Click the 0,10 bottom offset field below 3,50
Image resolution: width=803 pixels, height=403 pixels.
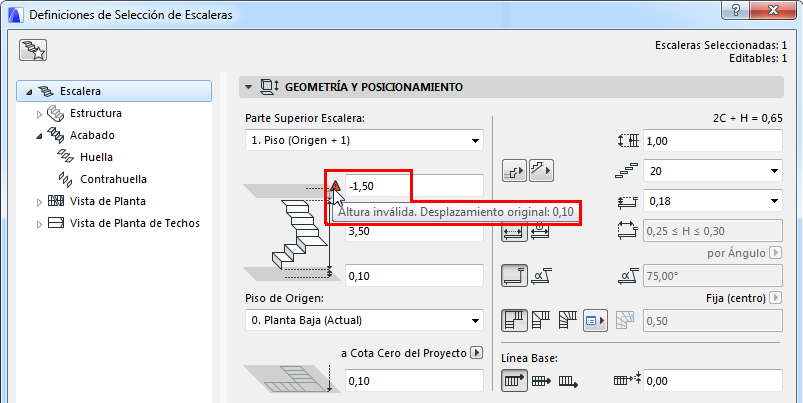tap(414, 276)
